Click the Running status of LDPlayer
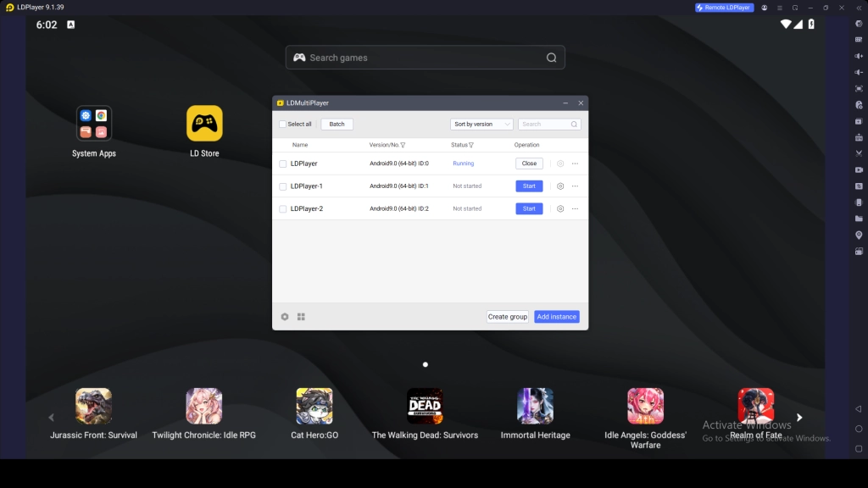The height and width of the screenshot is (488, 868). click(464, 164)
